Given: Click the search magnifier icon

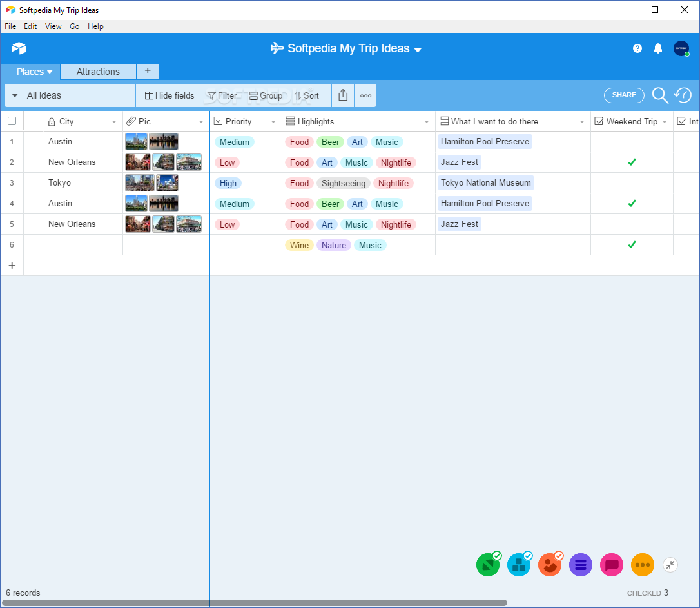Looking at the screenshot, I should (660, 95).
